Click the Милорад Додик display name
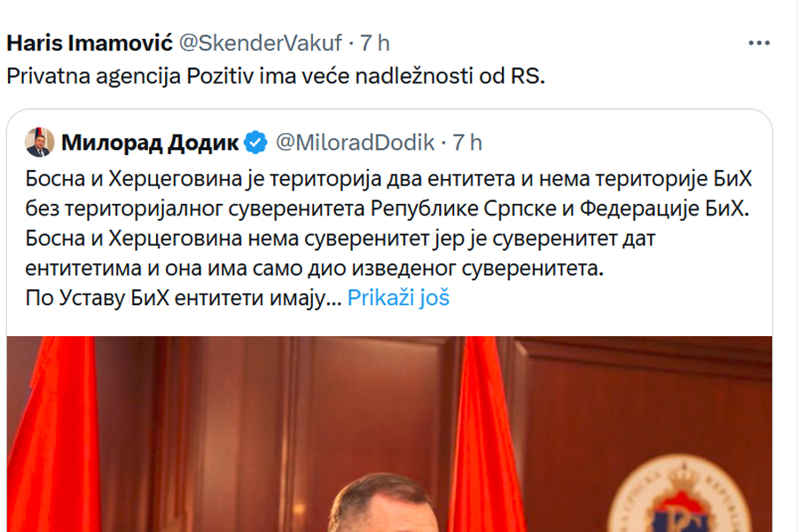 (150, 142)
